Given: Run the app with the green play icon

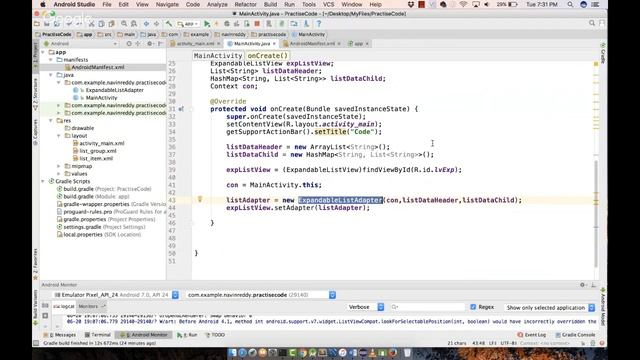Looking at the screenshot, I should tap(207, 24).
